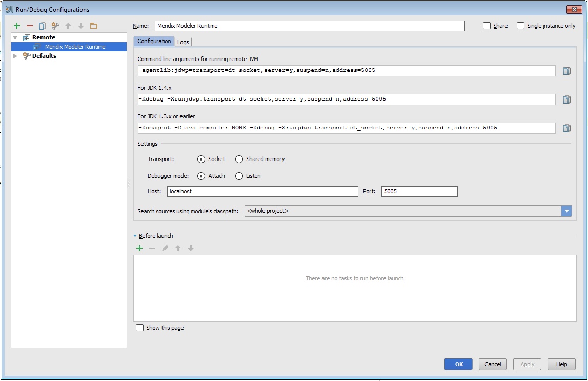This screenshot has width=588, height=381.
Task: Expand the Defaults tree node
Action: click(x=15, y=56)
